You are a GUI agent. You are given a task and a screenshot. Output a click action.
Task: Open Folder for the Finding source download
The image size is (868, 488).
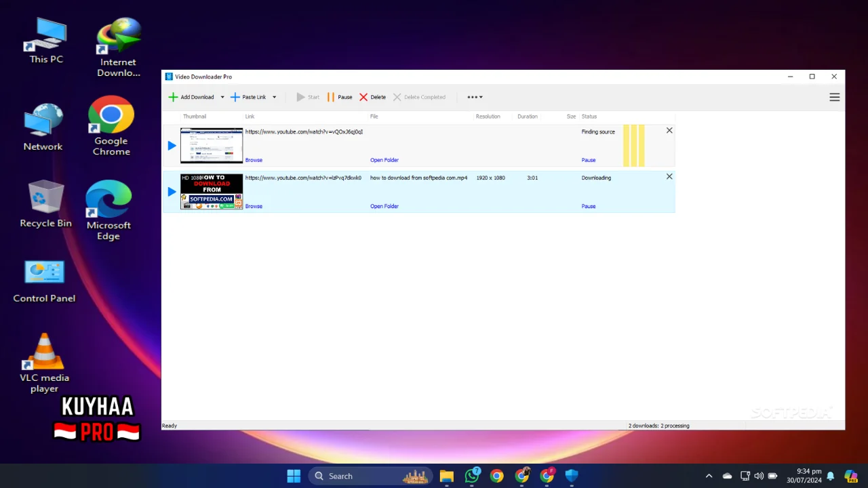(x=384, y=160)
